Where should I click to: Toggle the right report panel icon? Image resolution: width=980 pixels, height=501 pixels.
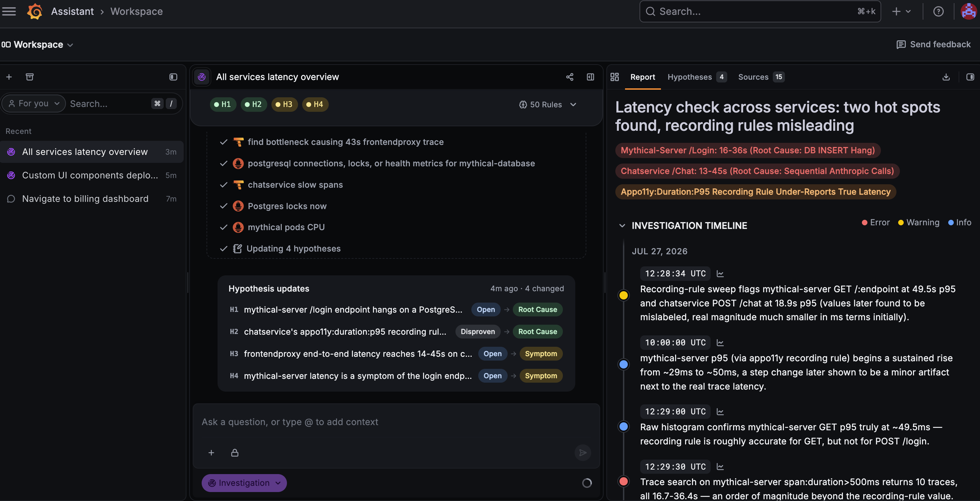(x=970, y=77)
